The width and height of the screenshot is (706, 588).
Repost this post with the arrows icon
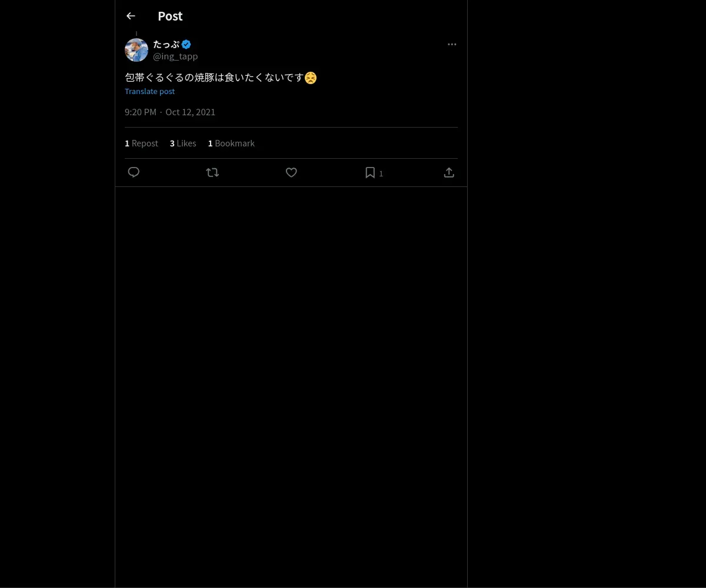[212, 172]
